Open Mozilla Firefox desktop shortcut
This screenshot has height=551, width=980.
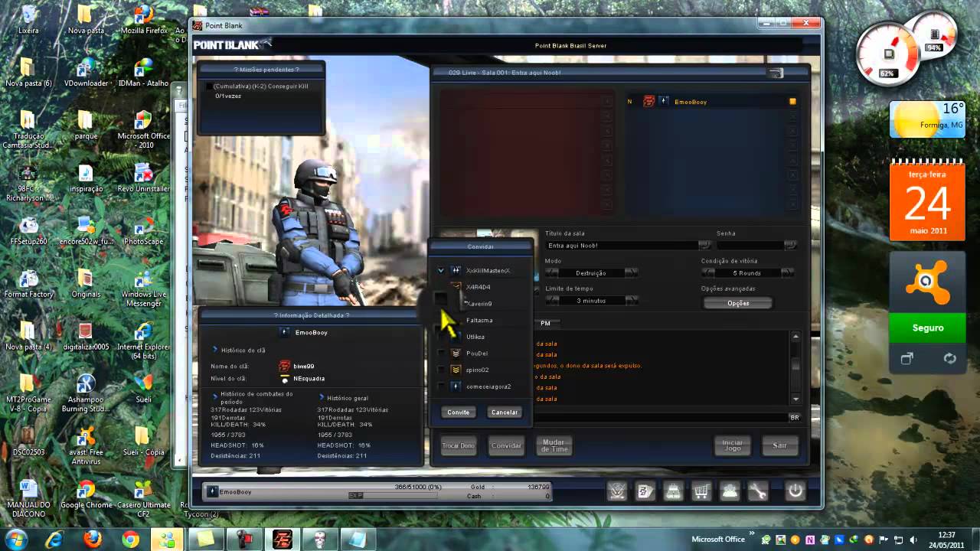pyautogui.click(x=144, y=20)
